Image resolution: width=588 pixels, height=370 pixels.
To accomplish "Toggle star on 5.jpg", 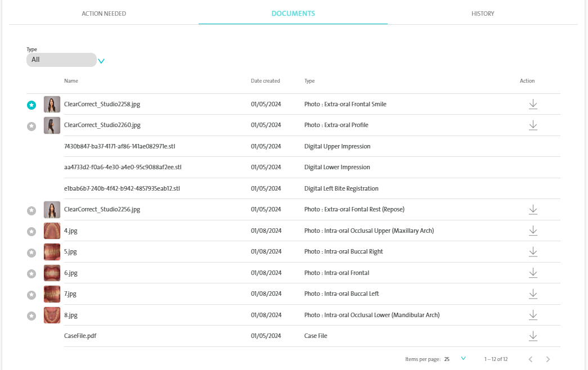I will (x=32, y=252).
